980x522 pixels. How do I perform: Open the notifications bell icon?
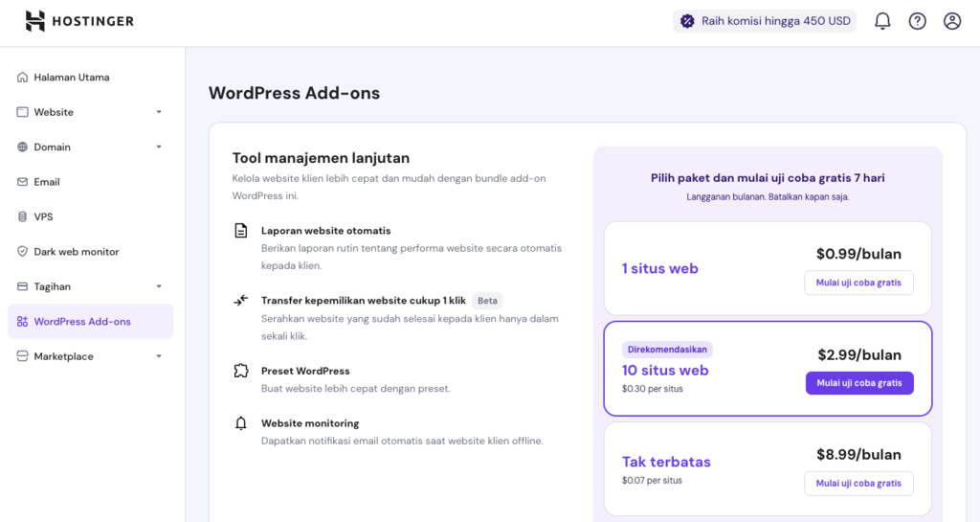tap(881, 21)
